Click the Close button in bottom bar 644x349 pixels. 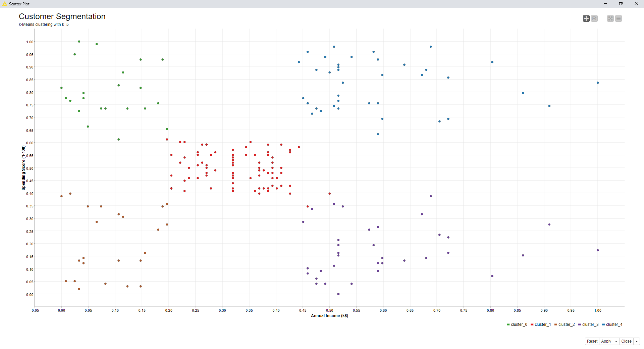(626, 341)
